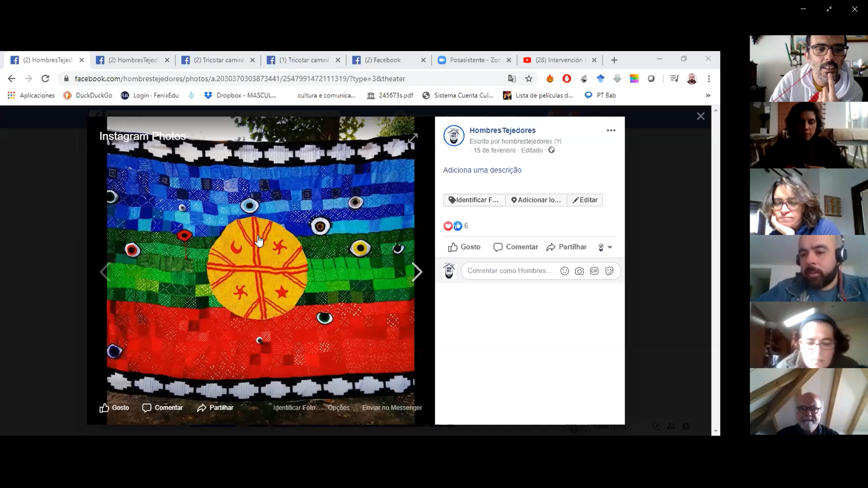This screenshot has width=868, height=488.
Task: Click the Adicionar lo... location button
Action: point(536,200)
